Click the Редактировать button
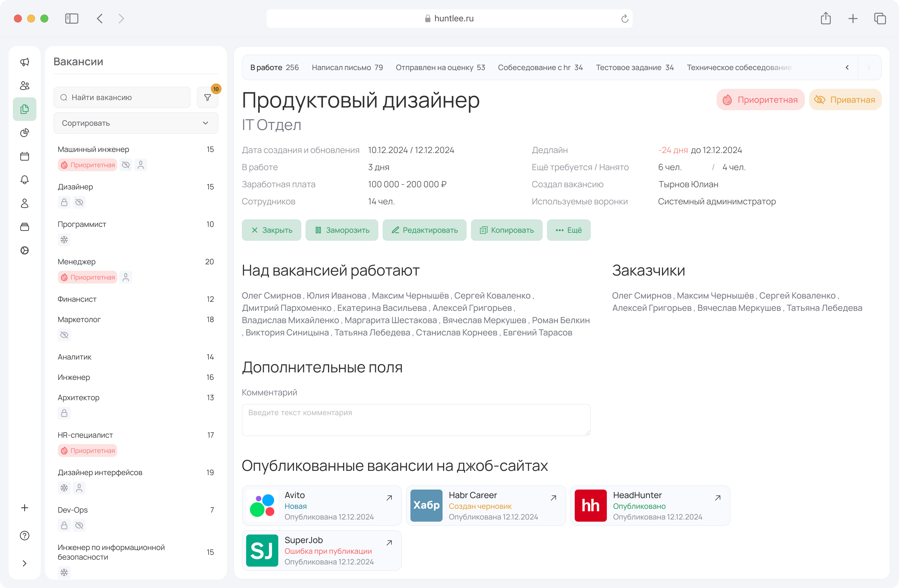Viewport: 899px width, 588px height. [424, 230]
